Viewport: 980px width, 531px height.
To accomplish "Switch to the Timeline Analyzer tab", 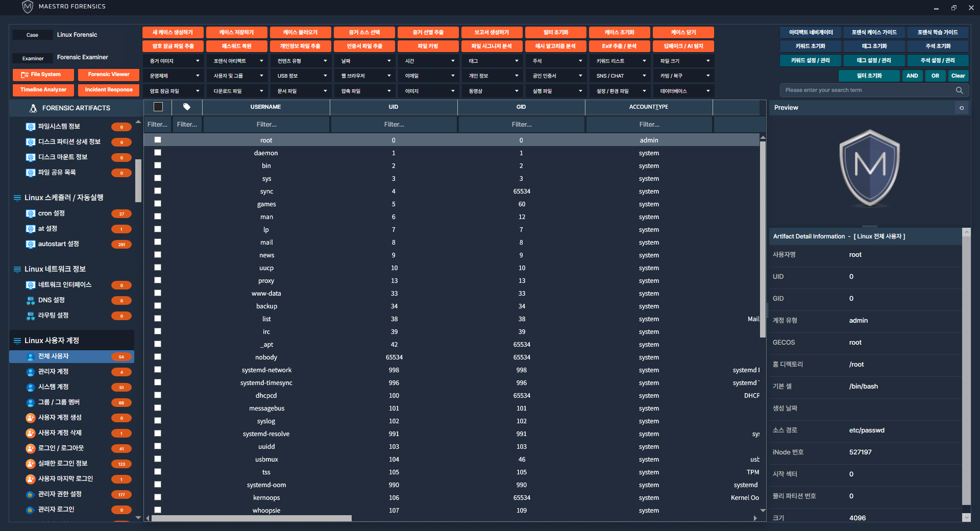I will [43, 90].
